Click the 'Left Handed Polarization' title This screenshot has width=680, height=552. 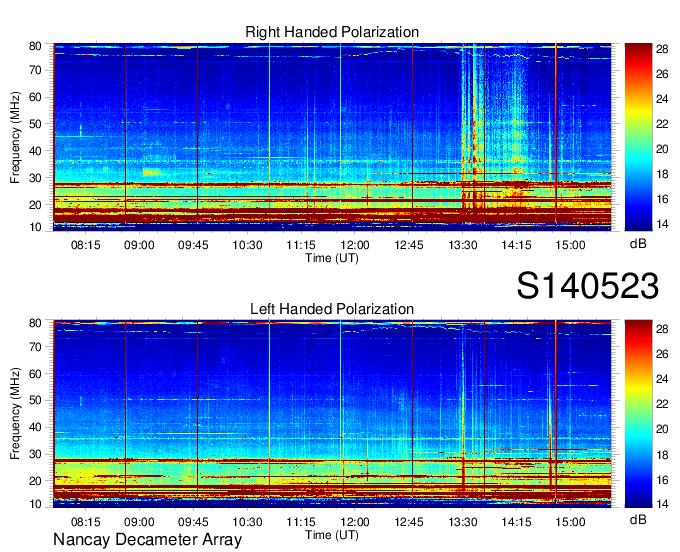click(x=332, y=309)
